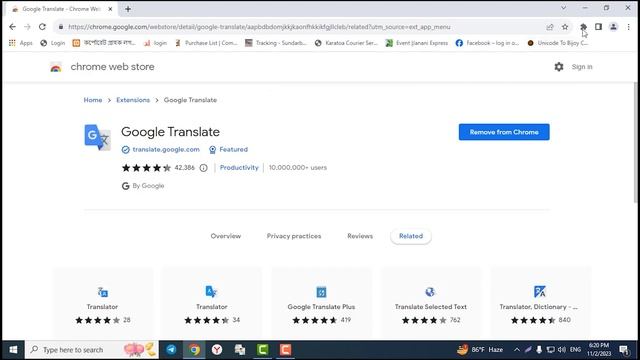Click the star rating of Google Translate
This screenshot has height=360, width=640.
point(146,168)
